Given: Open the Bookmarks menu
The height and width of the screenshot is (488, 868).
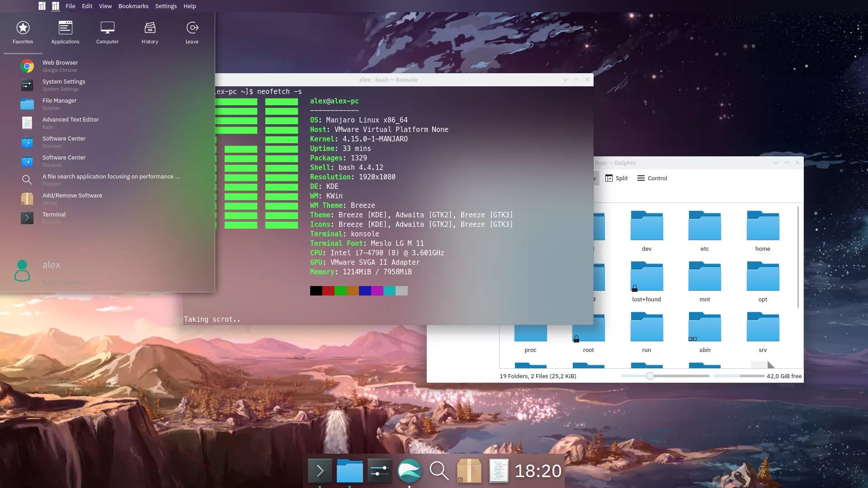Looking at the screenshot, I should click(x=133, y=6).
